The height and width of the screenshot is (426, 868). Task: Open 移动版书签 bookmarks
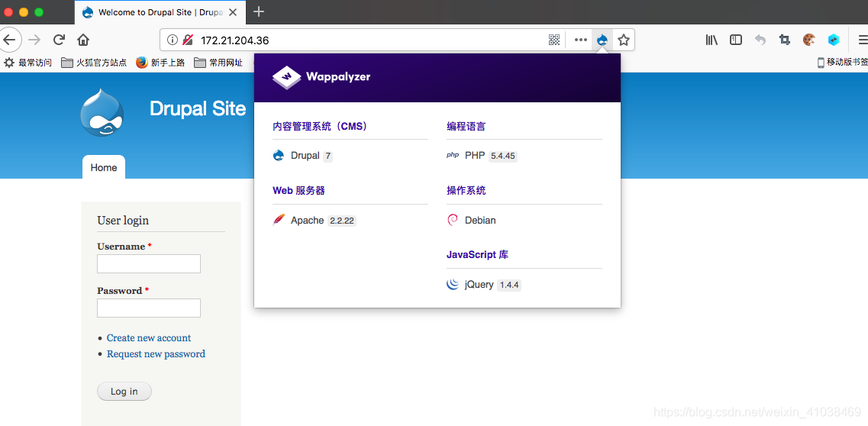point(842,63)
